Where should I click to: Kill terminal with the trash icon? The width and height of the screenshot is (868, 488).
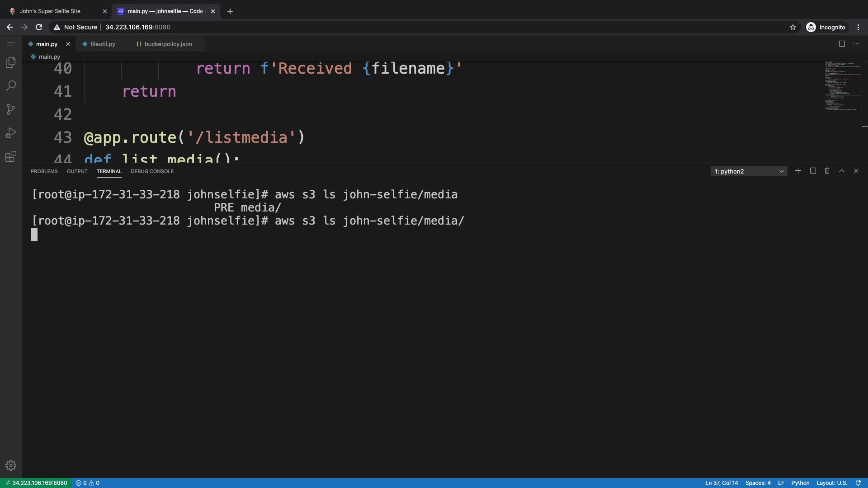click(827, 171)
